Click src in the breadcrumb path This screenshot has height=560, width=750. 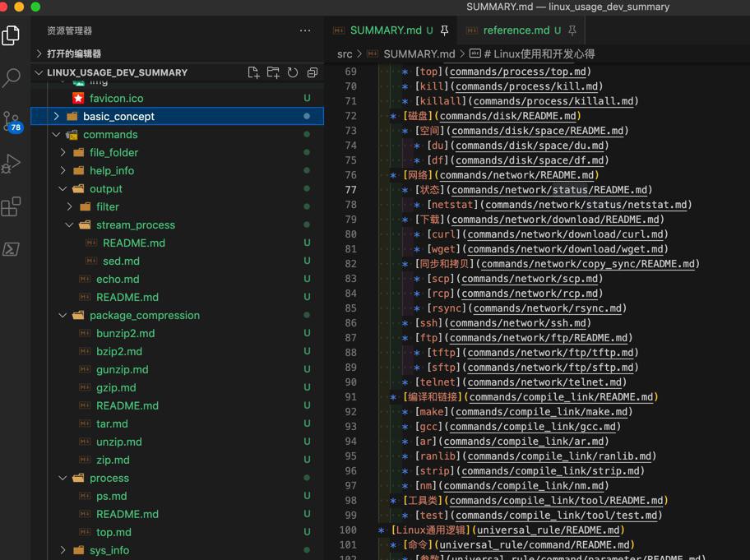point(345,54)
